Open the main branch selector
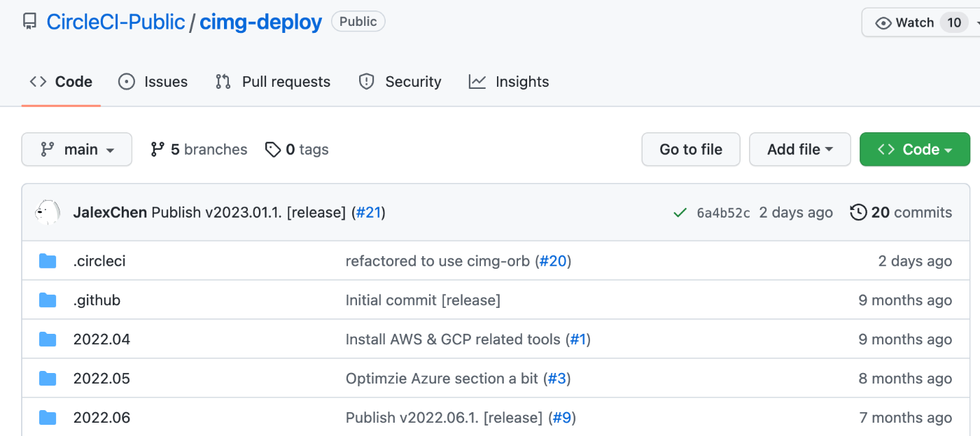980x436 pixels. 76,149
